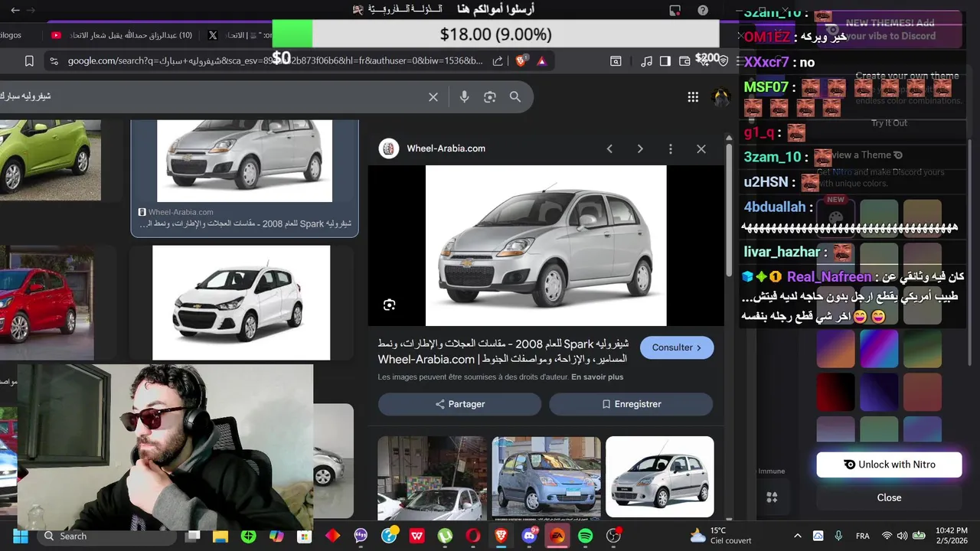This screenshot has width=980, height=551.
Task: Open Discord from the taskbar
Action: coord(529,536)
